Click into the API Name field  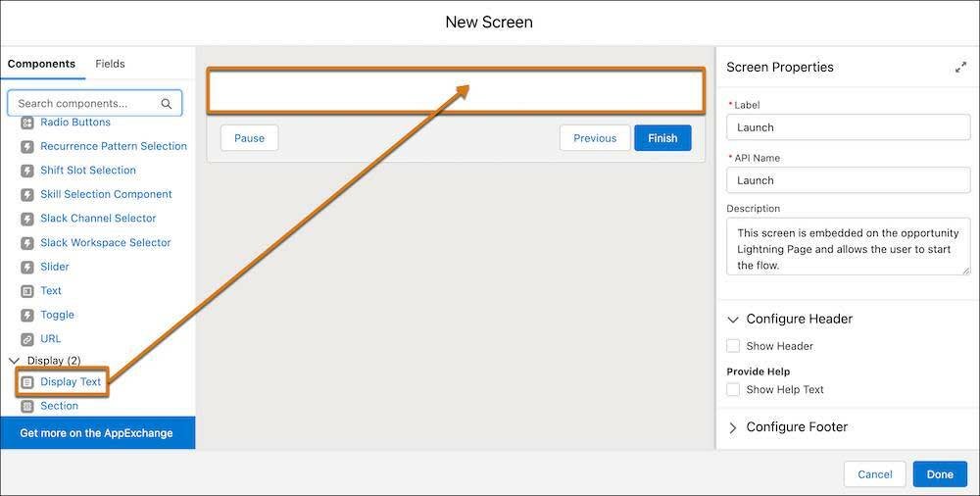(x=848, y=180)
